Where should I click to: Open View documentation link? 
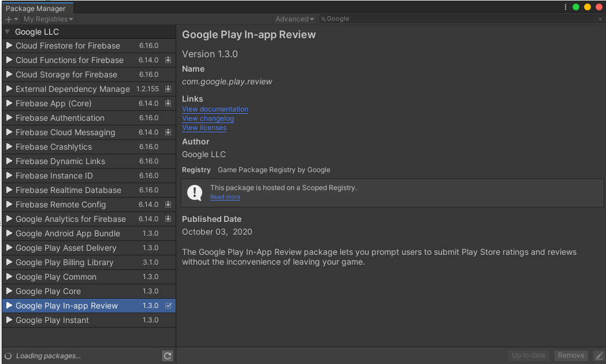click(215, 109)
